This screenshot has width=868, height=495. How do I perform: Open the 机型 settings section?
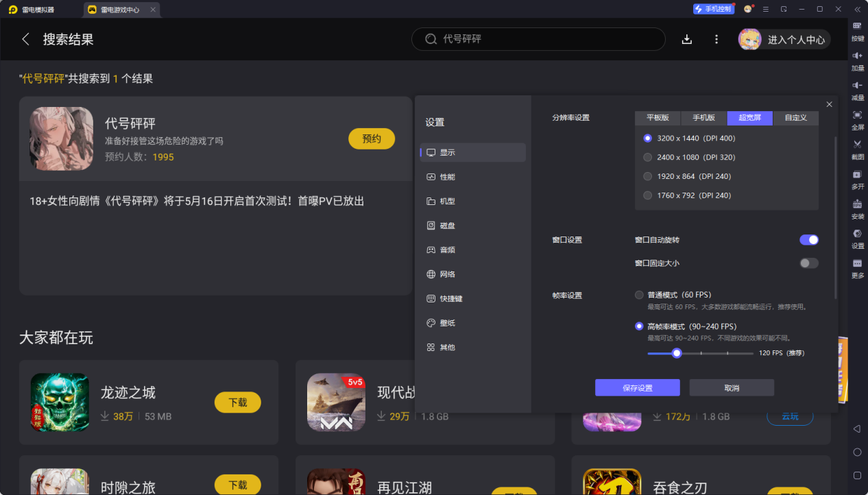click(x=473, y=202)
